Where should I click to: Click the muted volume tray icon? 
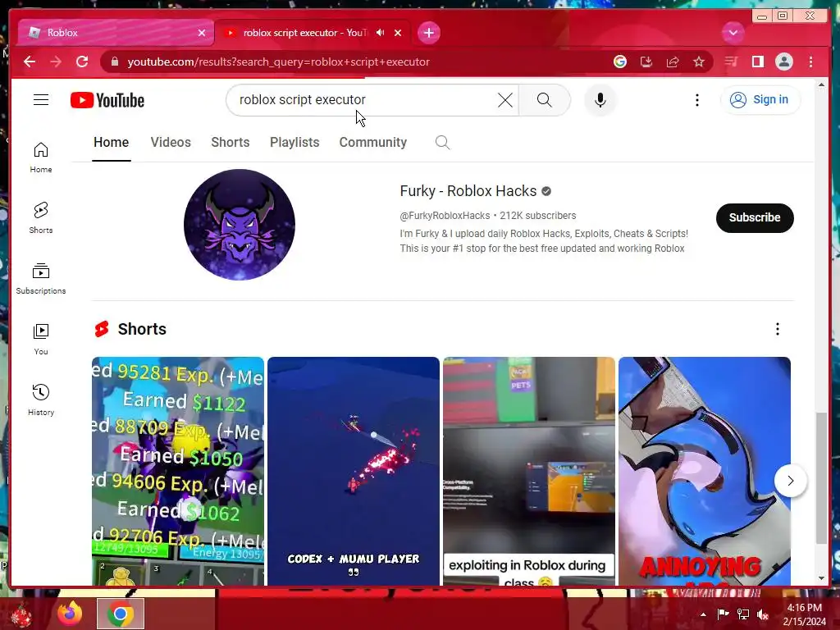coord(763,614)
